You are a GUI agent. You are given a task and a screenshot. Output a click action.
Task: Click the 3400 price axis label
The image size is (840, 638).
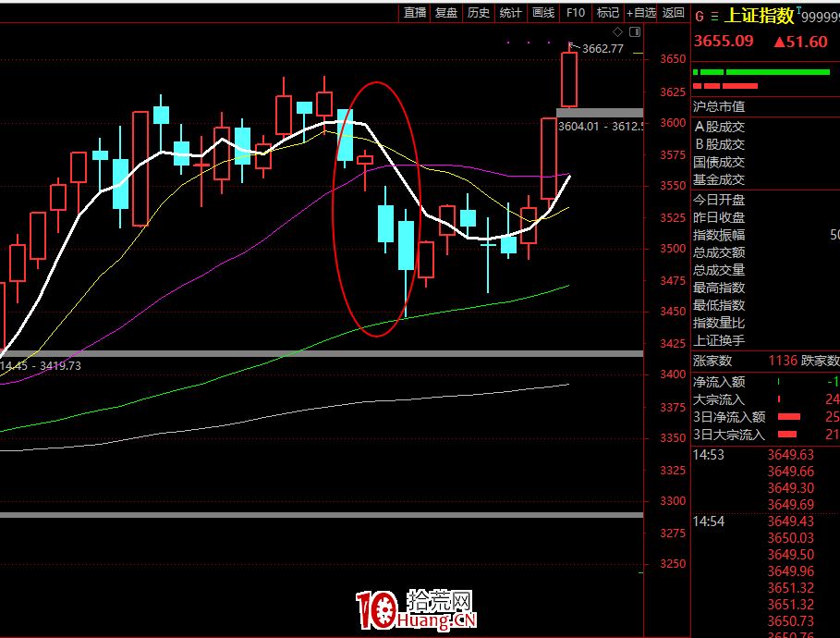tap(673, 374)
